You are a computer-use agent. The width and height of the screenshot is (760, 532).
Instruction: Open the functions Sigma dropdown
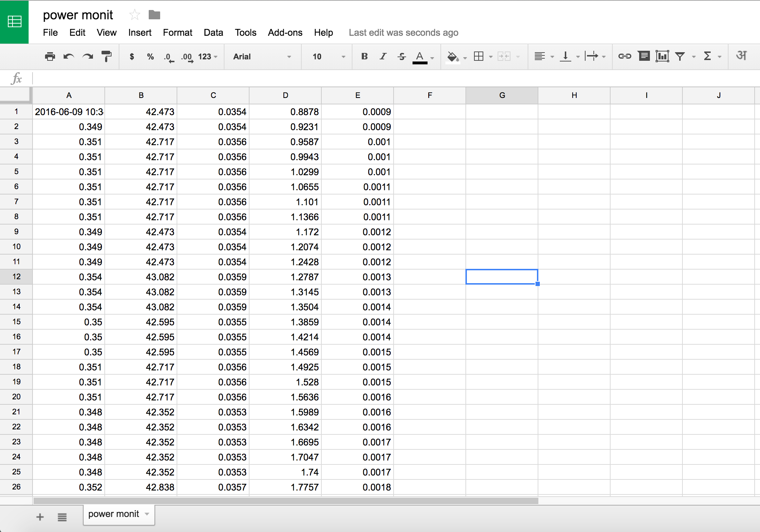[711, 56]
